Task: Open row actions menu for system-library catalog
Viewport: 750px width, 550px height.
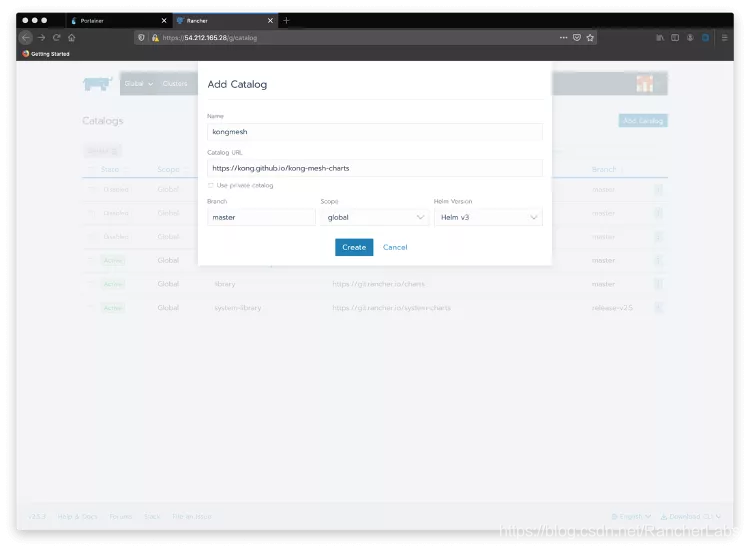Action: (x=658, y=308)
